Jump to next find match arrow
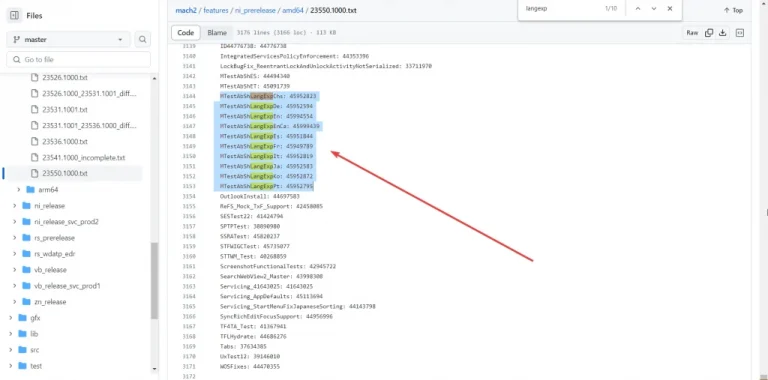The height and width of the screenshot is (380, 768). click(654, 9)
